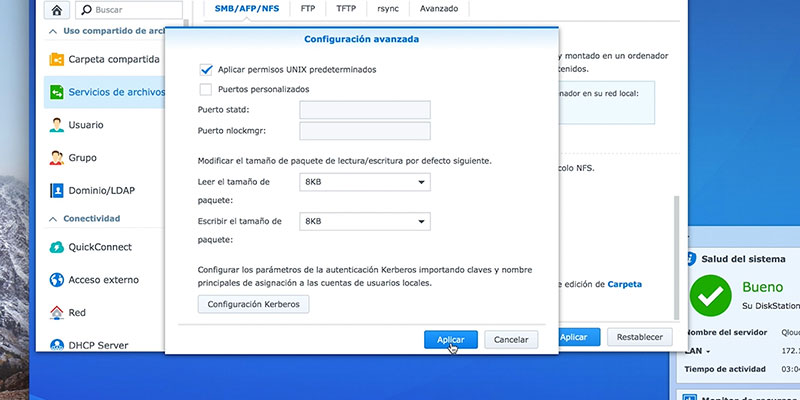Switch to the TFTP tab
Viewport: 800px width, 400px height.
tap(346, 9)
